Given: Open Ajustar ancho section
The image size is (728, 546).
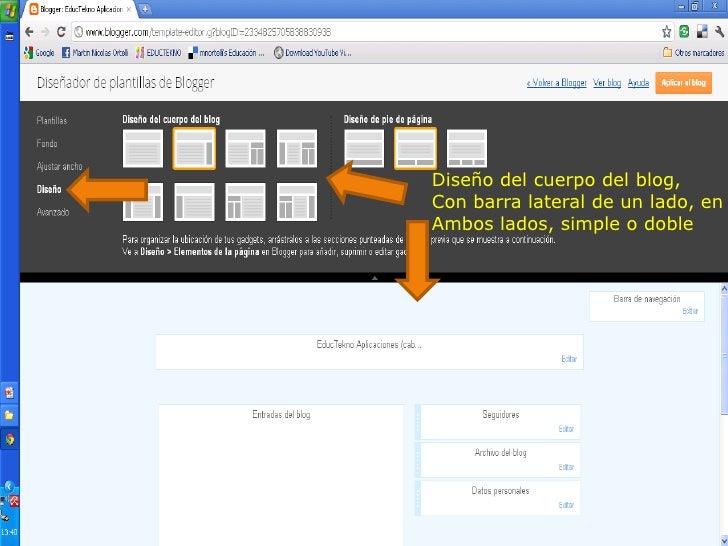Looking at the screenshot, I should pyautogui.click(x=59, y=166).
